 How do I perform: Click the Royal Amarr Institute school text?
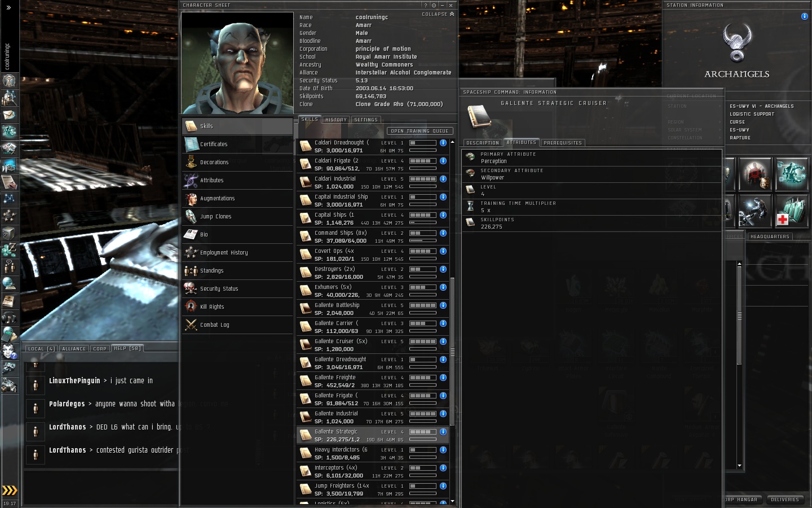(x=386, y=57)
